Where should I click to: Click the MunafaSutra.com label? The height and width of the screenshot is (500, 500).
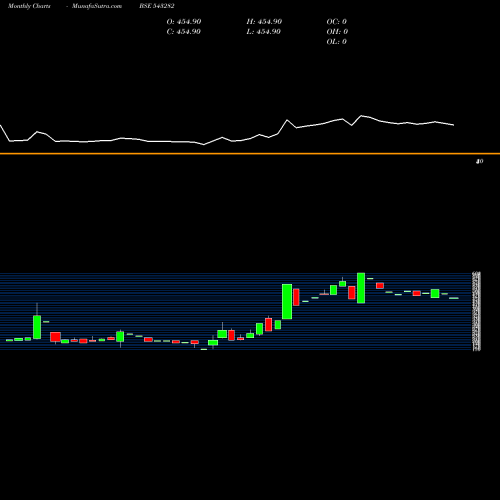[x=97, y=6]
